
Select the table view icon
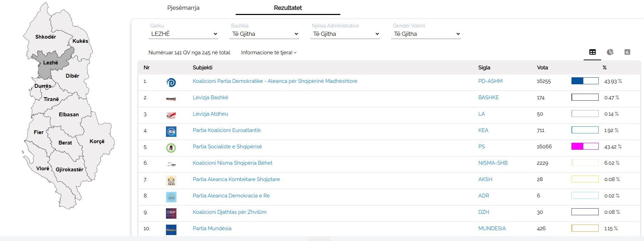click(592, 52)
